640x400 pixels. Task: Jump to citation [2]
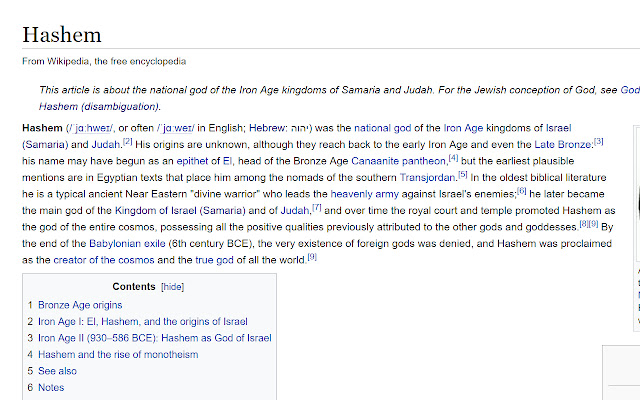coord(128,141)
